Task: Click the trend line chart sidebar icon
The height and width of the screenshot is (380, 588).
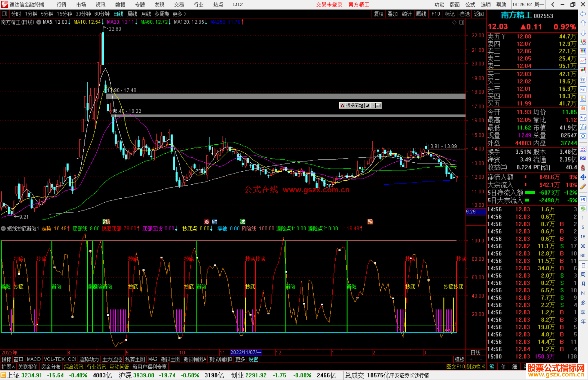Action: tap(583, 61)
